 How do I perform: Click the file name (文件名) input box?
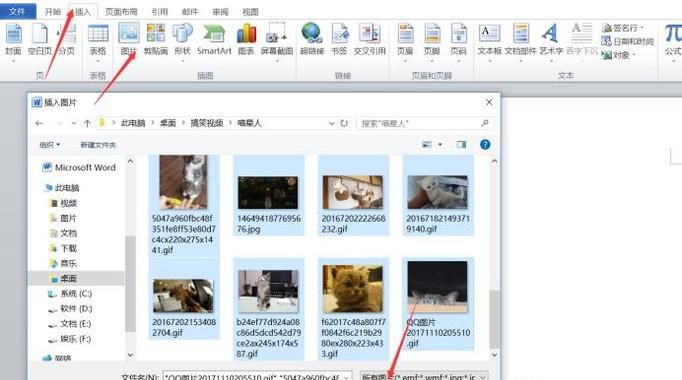pos(257,376)
